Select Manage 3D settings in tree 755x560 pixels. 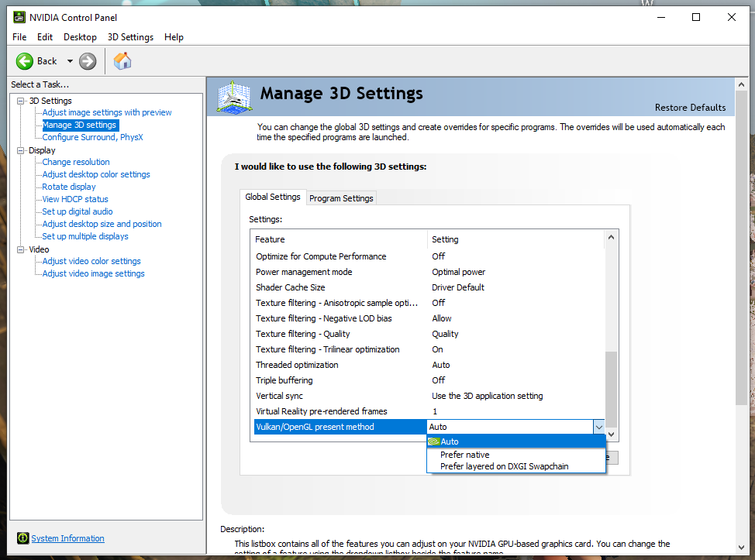79,125
